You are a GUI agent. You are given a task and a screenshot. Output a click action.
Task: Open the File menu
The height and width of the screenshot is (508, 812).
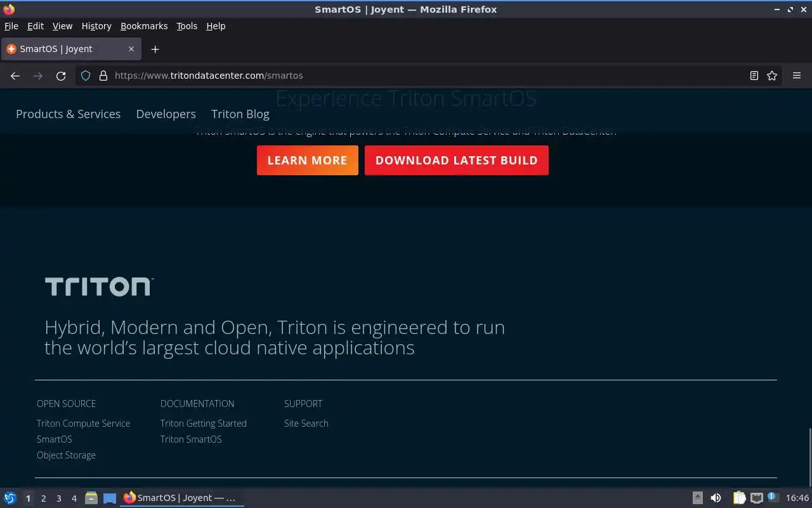pyautogui.click(x=11, y=26)
